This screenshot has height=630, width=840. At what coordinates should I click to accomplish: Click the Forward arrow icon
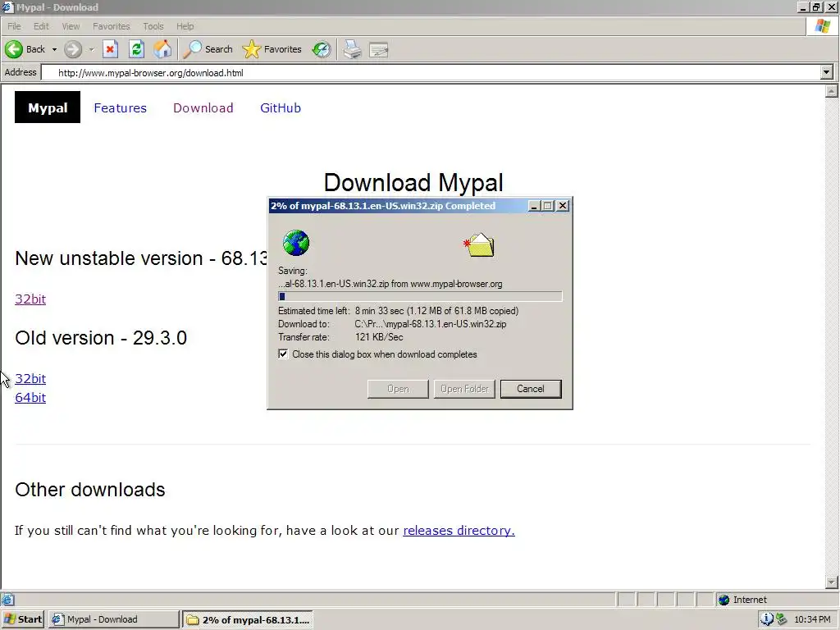[73, 49]
